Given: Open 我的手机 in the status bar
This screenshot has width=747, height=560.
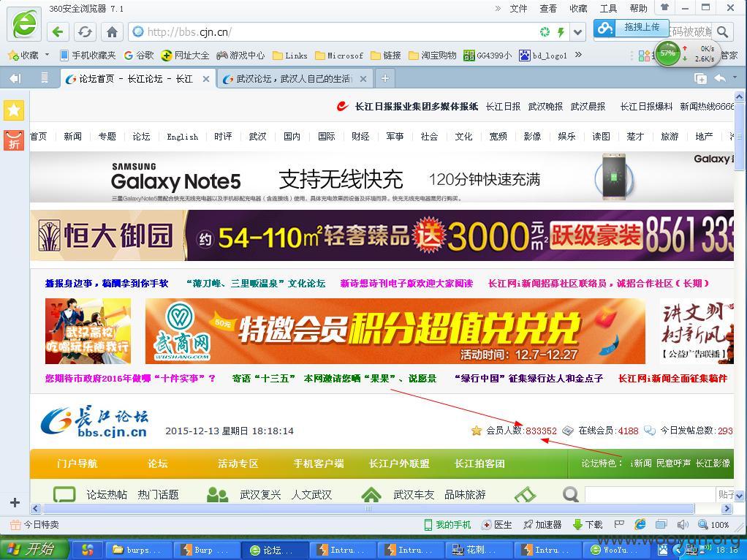Looking at the screenshot, I should 447,525.
